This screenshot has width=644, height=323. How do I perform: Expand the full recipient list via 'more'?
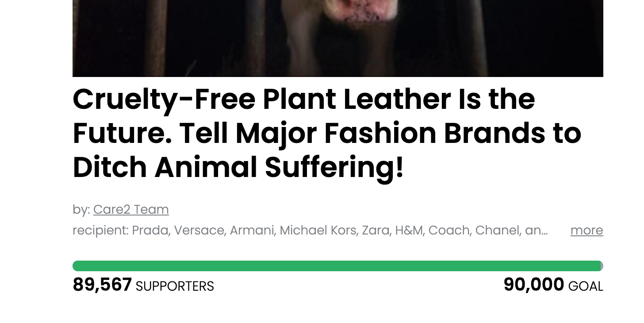586,231
